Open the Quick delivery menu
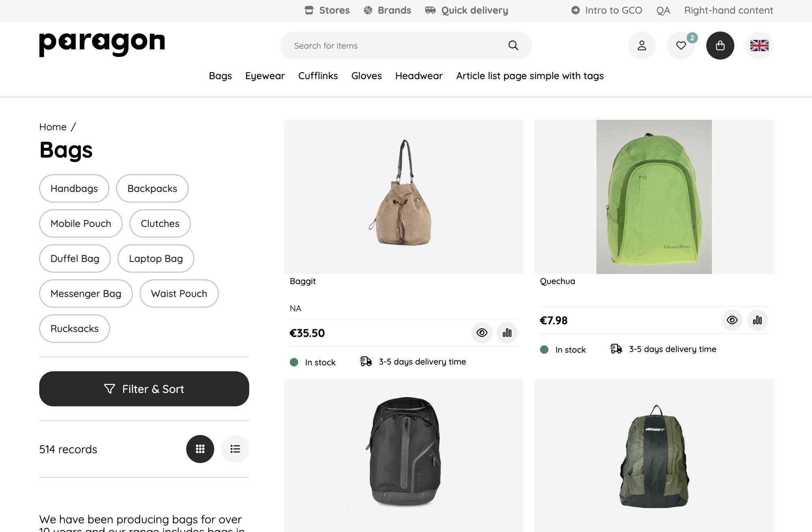812x532 pixels. [x=466, y=10]
